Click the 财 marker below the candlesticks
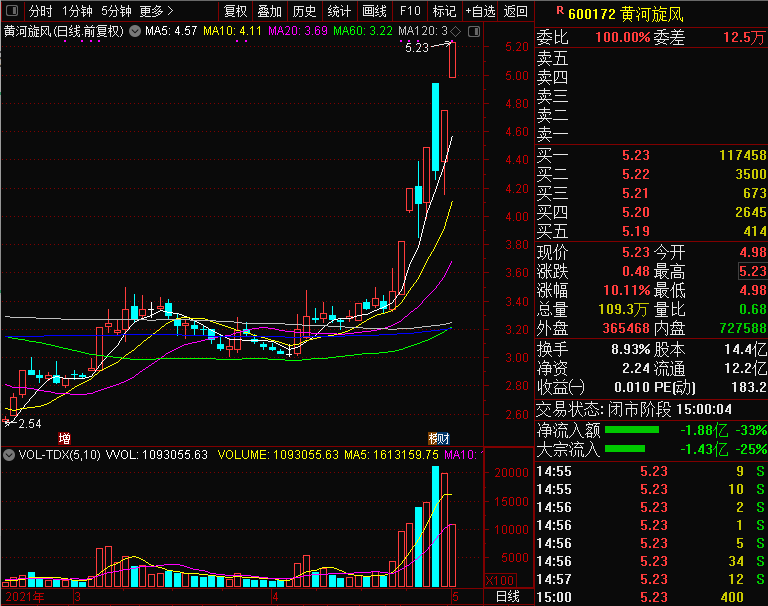This screenshot has height=606, width=768. 443,438
